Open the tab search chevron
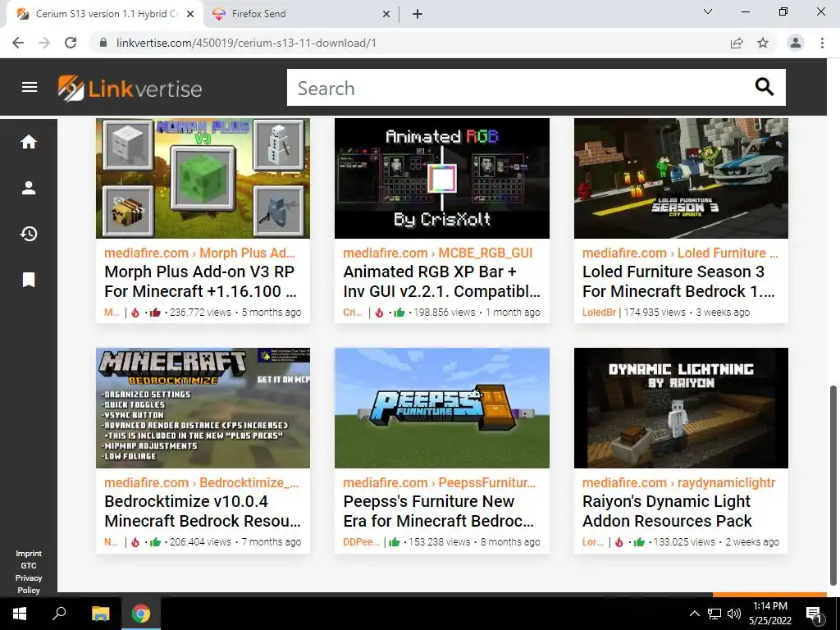This screenshot has width=840, height=630. tap(708, 11)
